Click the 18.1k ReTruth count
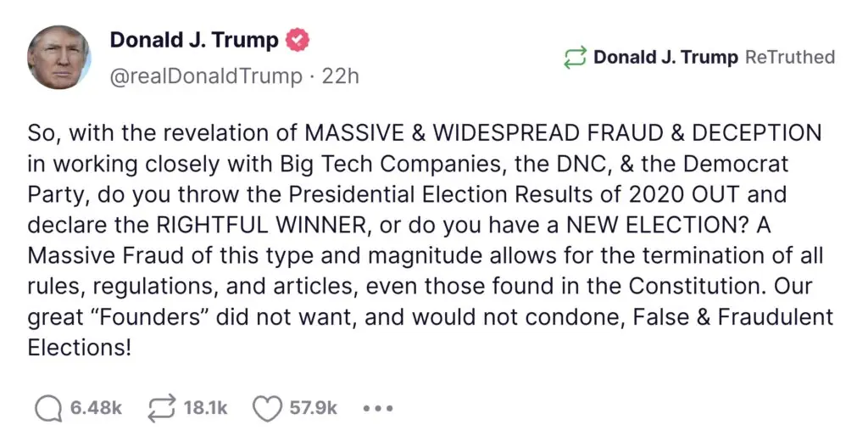This screenshot has height=447, width=868. point(206,408)
